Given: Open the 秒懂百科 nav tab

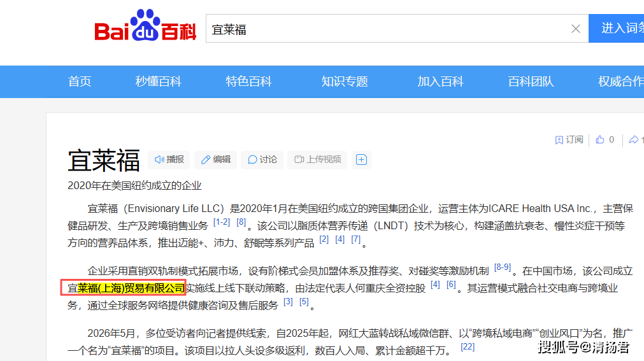Looking at the screenshot, I should point(159,81).
